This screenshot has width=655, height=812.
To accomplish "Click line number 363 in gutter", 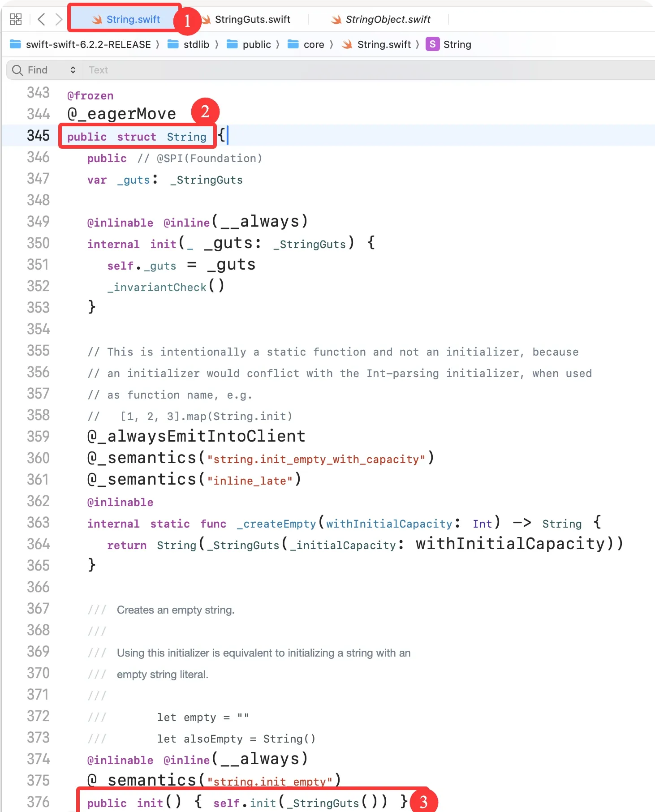I will (38, 523).
